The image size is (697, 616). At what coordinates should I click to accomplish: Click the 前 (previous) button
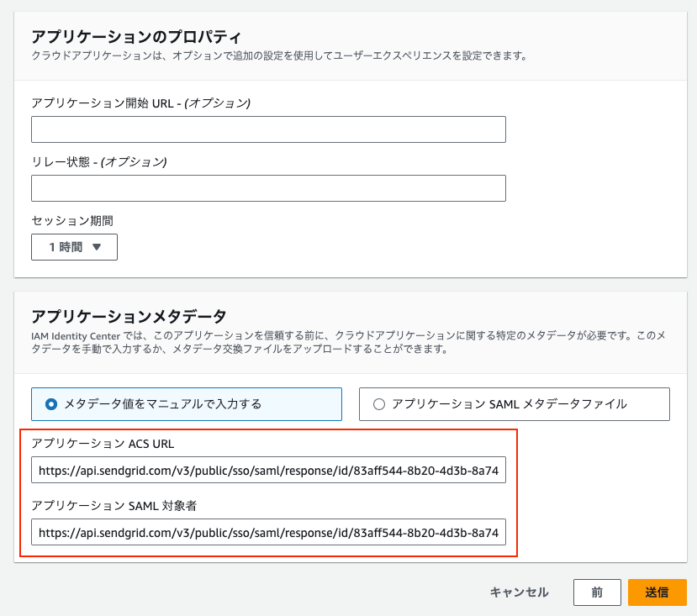[x=597, y=592]
